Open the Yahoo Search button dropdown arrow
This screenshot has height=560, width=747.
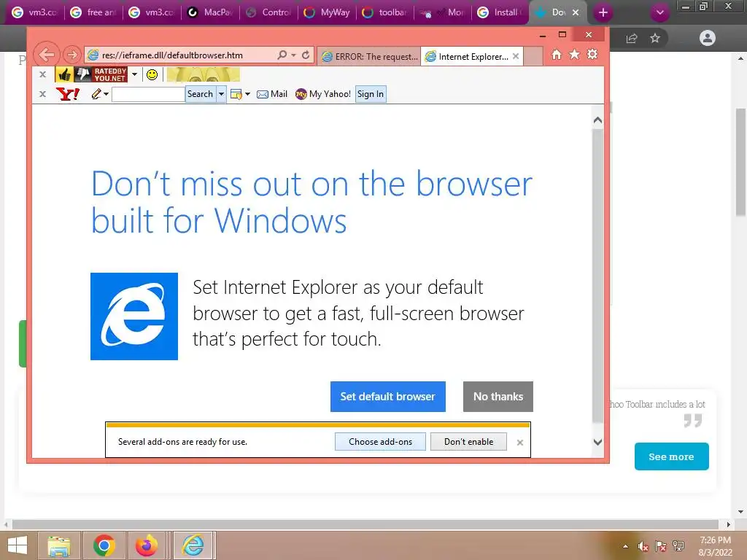pos(221,94)
